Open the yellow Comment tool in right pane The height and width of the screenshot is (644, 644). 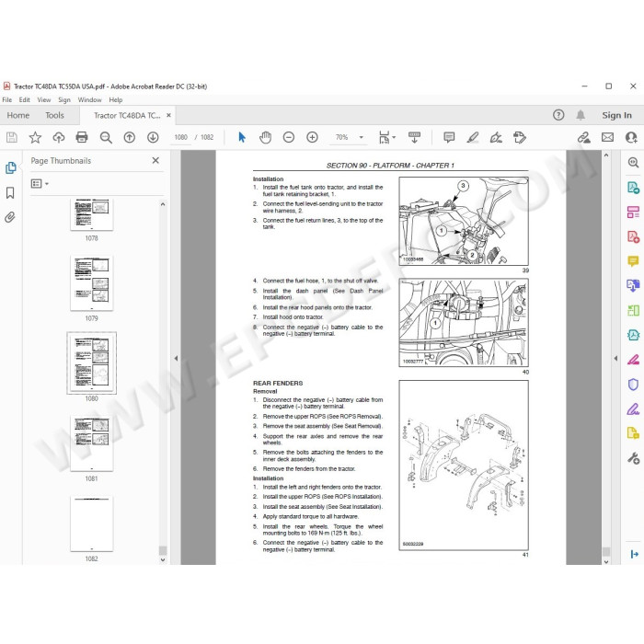(633, 261)
